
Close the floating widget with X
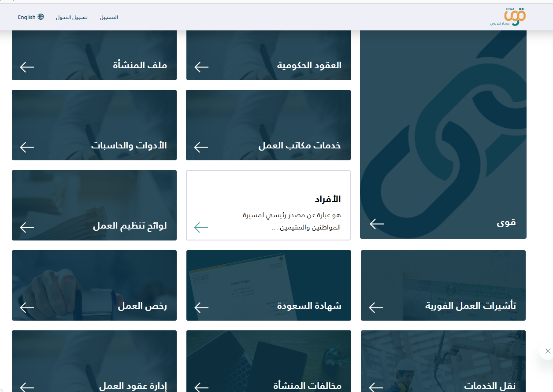tap(548, 351)
